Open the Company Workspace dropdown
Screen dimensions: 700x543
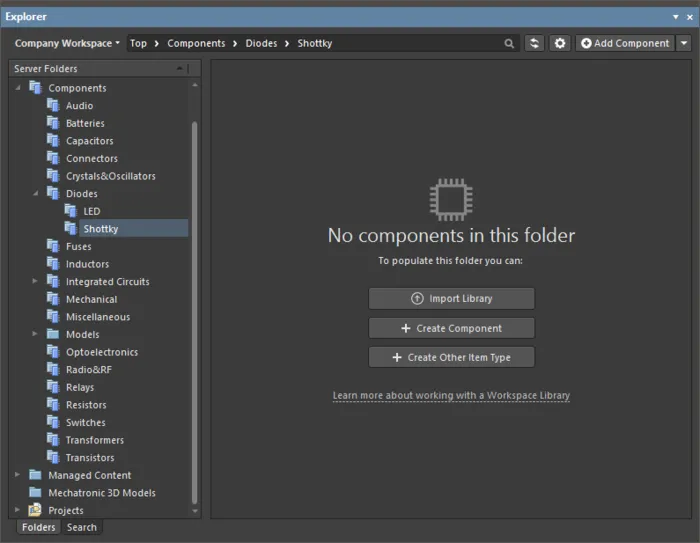(67, 43)
